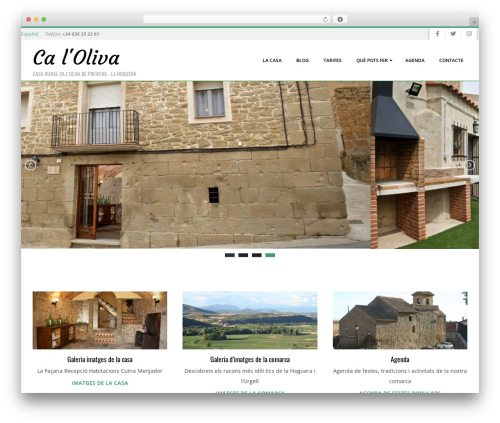
Task: Open the Instagram social icon
Action: tap(469, 34)
